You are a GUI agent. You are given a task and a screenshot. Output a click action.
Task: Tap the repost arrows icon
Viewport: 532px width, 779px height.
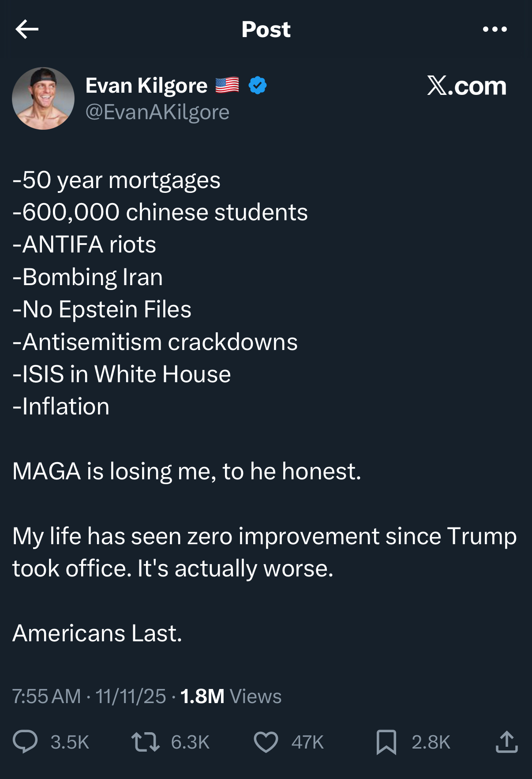[x=145, y=741]
